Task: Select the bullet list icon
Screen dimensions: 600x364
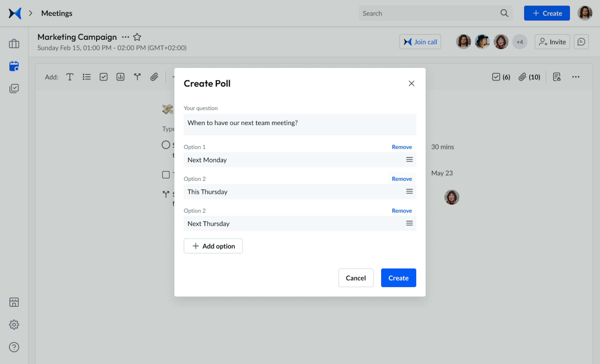Action: [86, 77]
